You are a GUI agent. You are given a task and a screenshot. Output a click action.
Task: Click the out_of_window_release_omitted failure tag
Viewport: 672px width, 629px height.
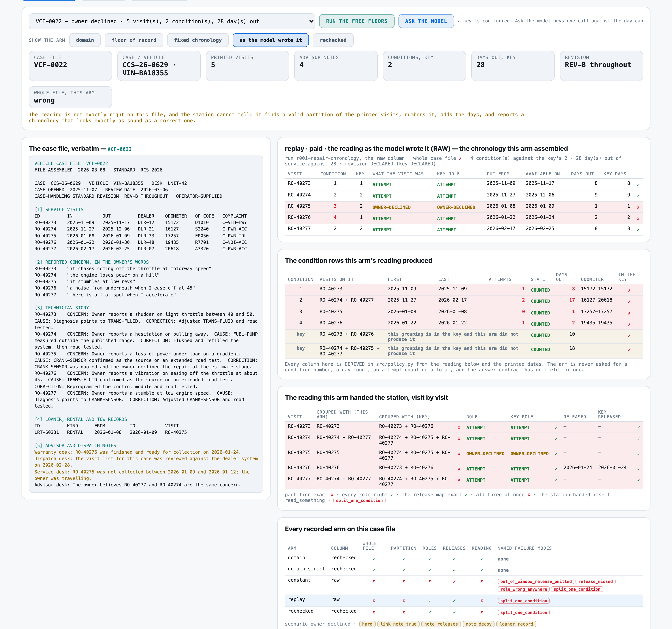click(536, 581)
